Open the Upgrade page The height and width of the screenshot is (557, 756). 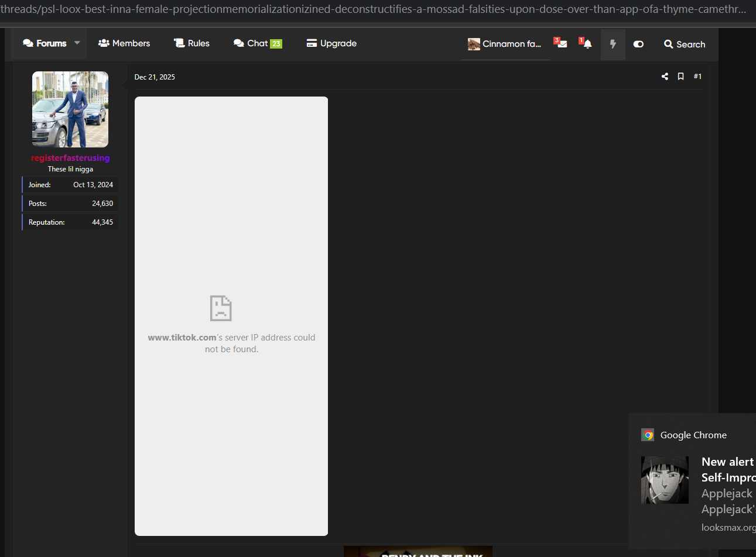tap(331, 43)
